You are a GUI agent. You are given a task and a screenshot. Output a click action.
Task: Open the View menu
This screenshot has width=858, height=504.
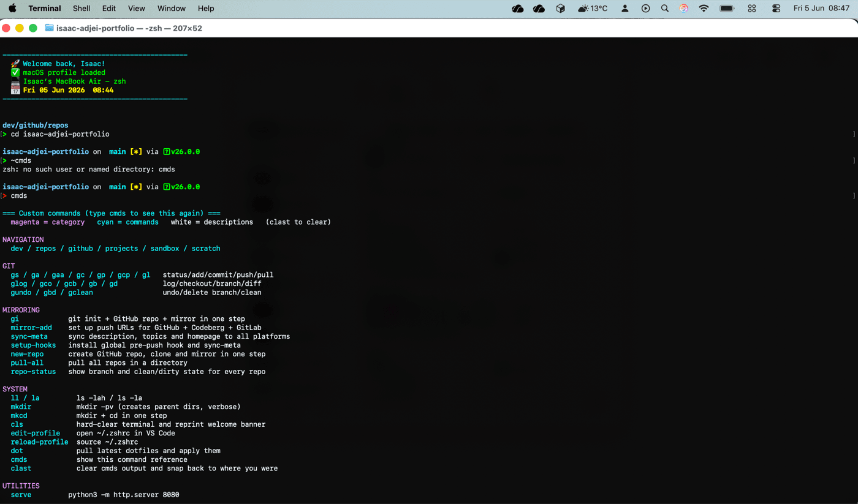(136, 9)
